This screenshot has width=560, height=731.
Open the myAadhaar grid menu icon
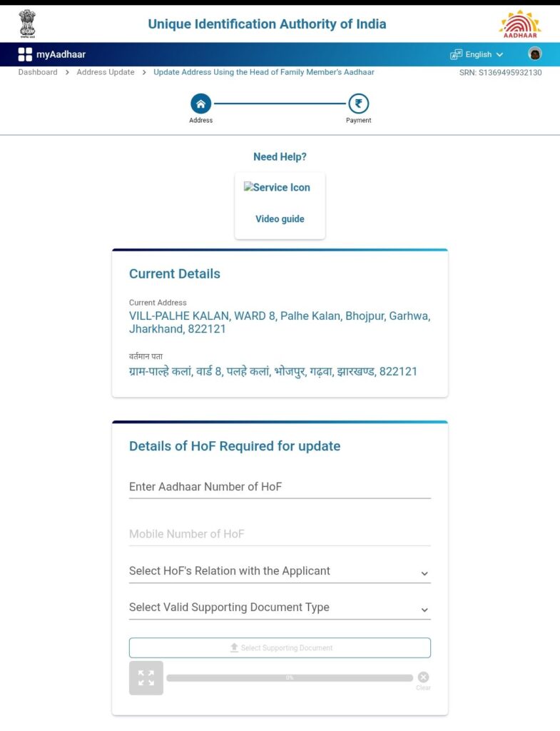pyautogui.click(x=25, y=54)
